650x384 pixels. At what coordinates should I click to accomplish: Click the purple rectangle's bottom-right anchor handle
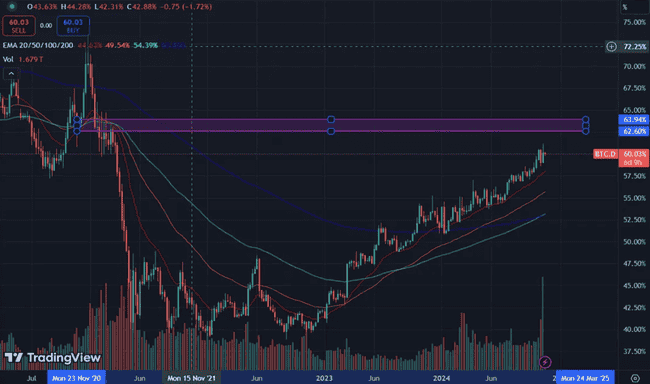(x=585, y=131)
